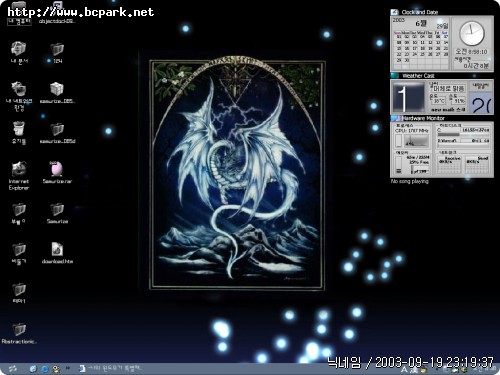Click the Hardware Monitor widget title icon

(396, 118)
